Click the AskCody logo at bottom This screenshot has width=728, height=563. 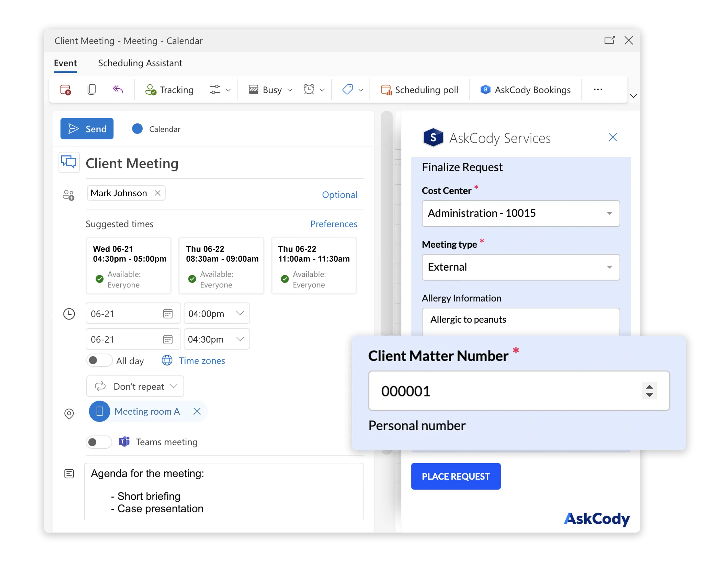[597, 519]
